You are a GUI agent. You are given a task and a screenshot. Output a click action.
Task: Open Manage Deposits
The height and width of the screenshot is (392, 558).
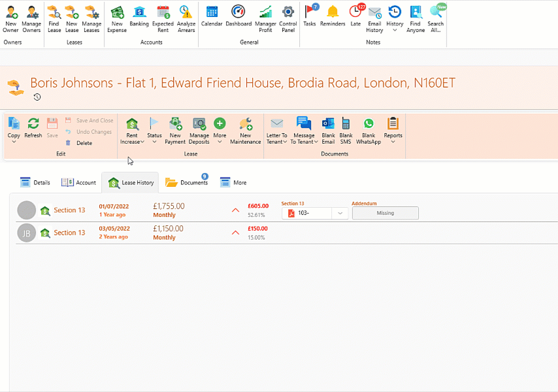tap(199, 124)
